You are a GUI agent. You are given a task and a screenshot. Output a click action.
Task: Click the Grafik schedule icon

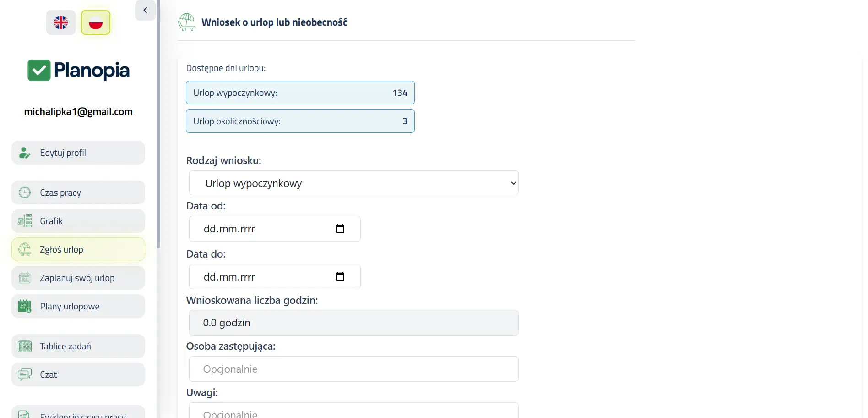(25, 221)
